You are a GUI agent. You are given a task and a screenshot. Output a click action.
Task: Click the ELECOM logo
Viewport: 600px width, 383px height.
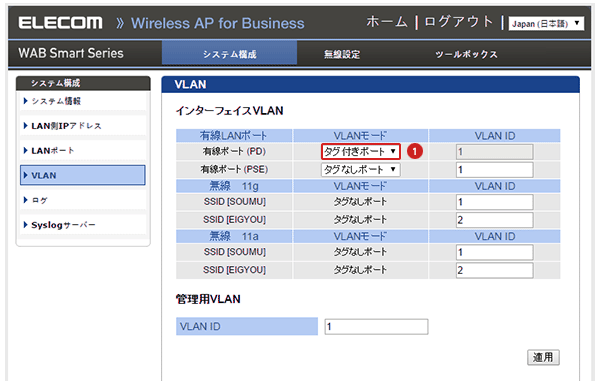tap(60, 23)
